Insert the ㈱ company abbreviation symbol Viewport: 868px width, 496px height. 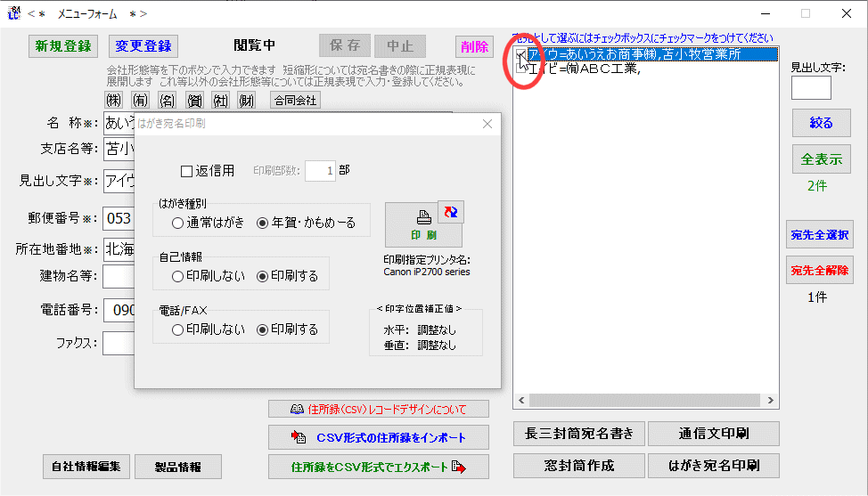point(113,101)
